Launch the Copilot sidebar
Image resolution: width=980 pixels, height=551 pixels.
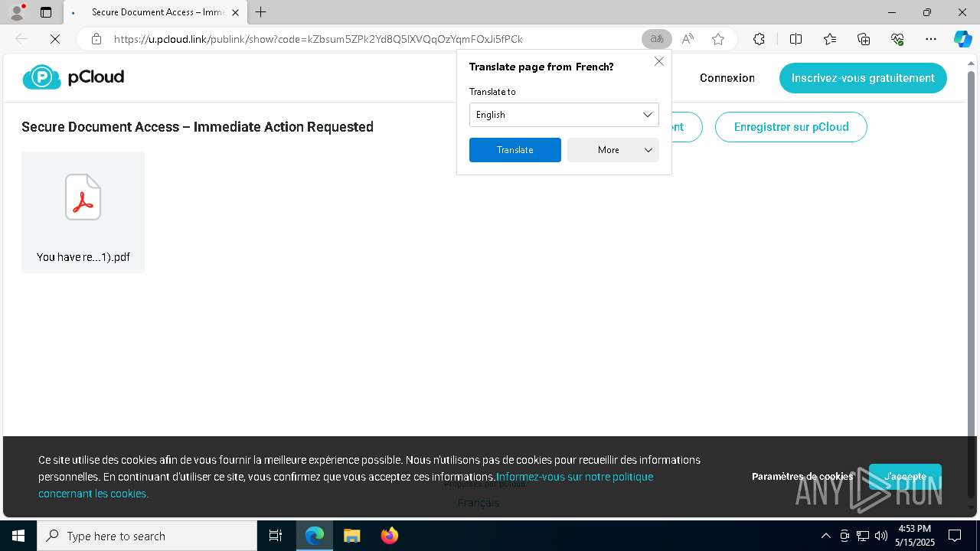point(962,39)
